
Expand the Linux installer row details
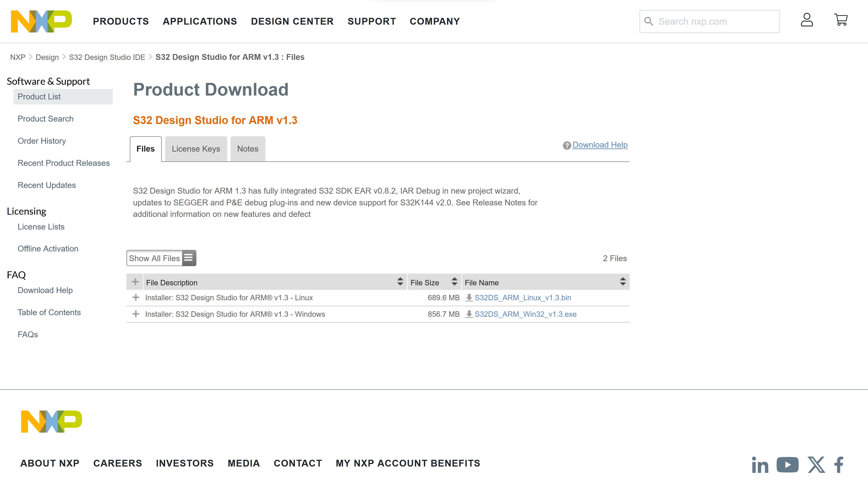136,298
